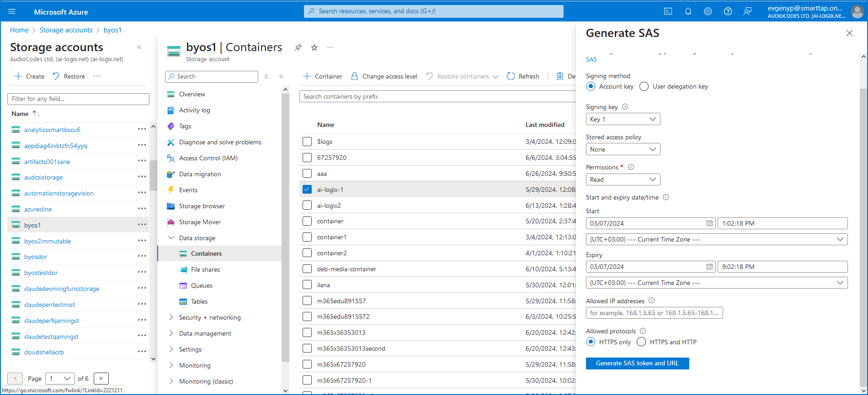
Task: Open File shares under Data storage
Action: 205,269
